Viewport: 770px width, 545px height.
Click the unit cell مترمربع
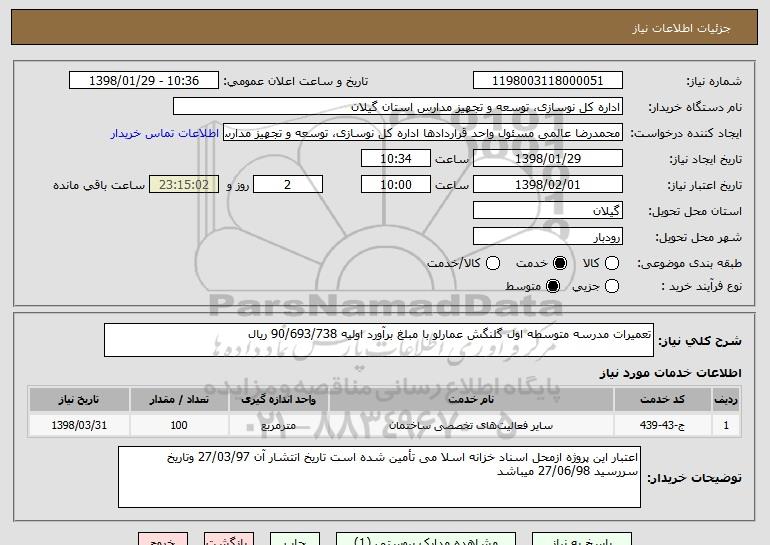click(x=278, y=425)
